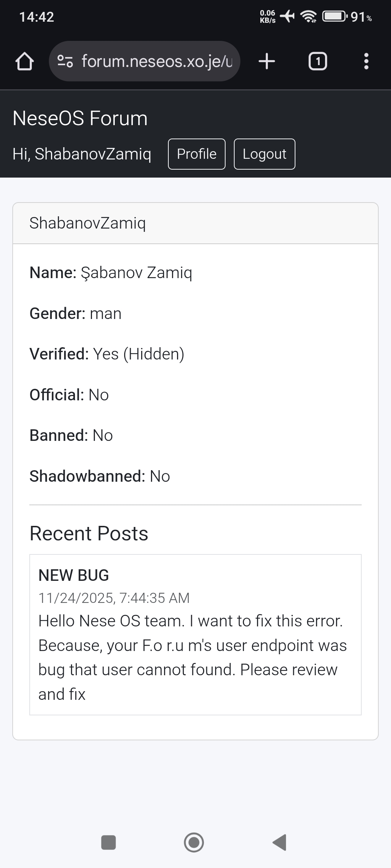Open site info icon in address bar
Image resolution: width=391 pixels, height=868 pixels.
coord(65,61)
